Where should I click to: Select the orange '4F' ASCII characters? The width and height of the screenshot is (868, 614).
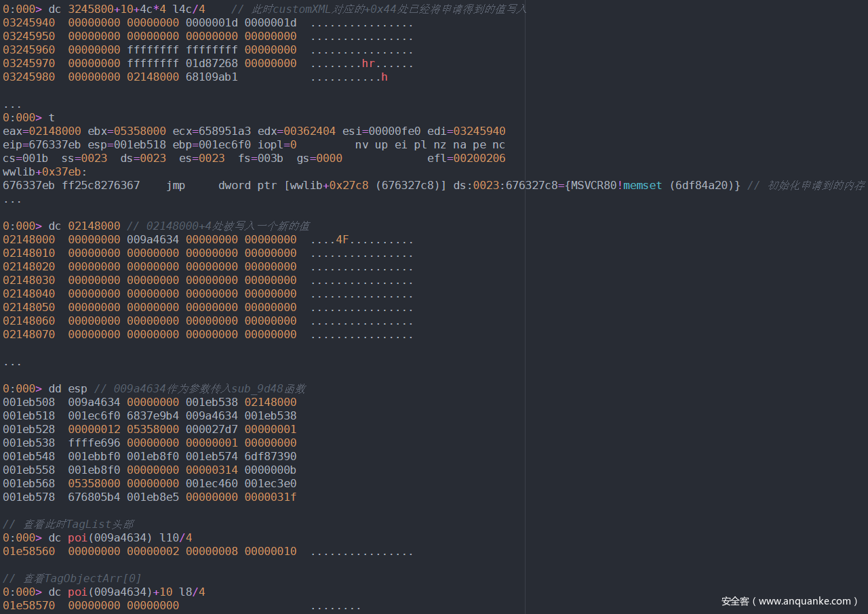click(342, 240)
